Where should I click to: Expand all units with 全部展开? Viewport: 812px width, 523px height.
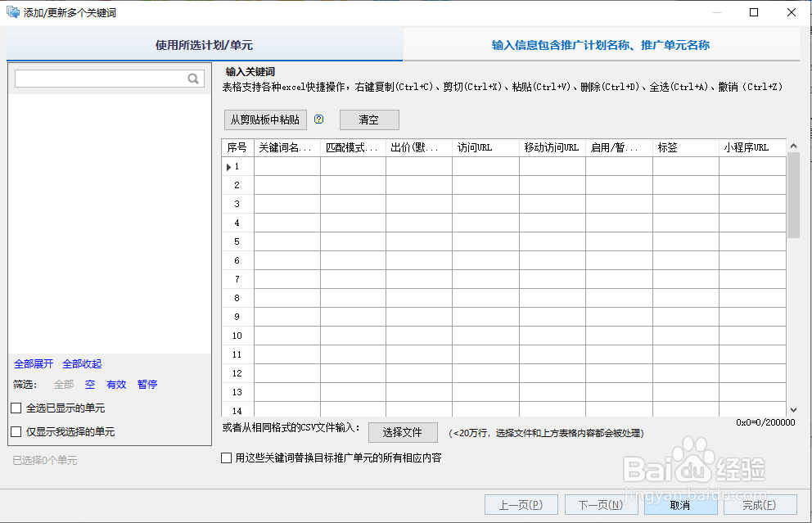tap(32, 363)
